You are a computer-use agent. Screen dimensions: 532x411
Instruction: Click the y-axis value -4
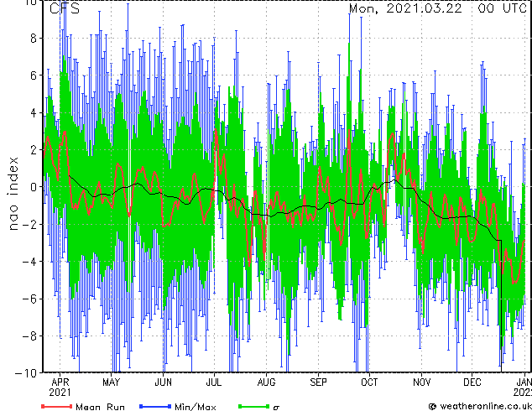(29, 262)
